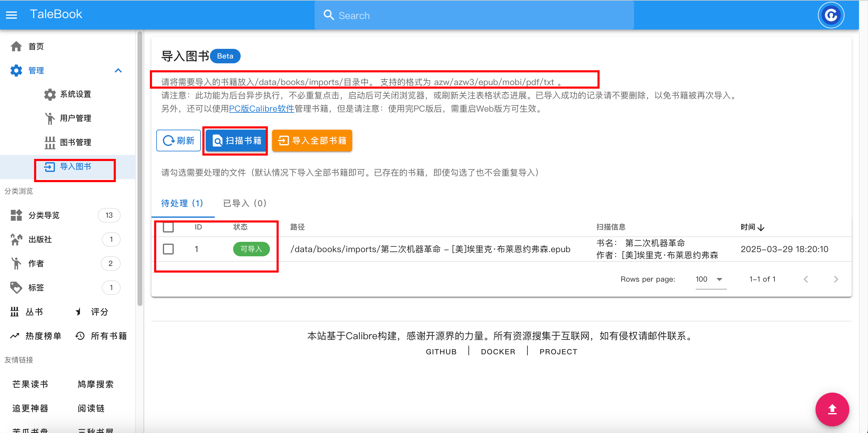Switch to the 已导入 (0) tab

tap(245, 203)
